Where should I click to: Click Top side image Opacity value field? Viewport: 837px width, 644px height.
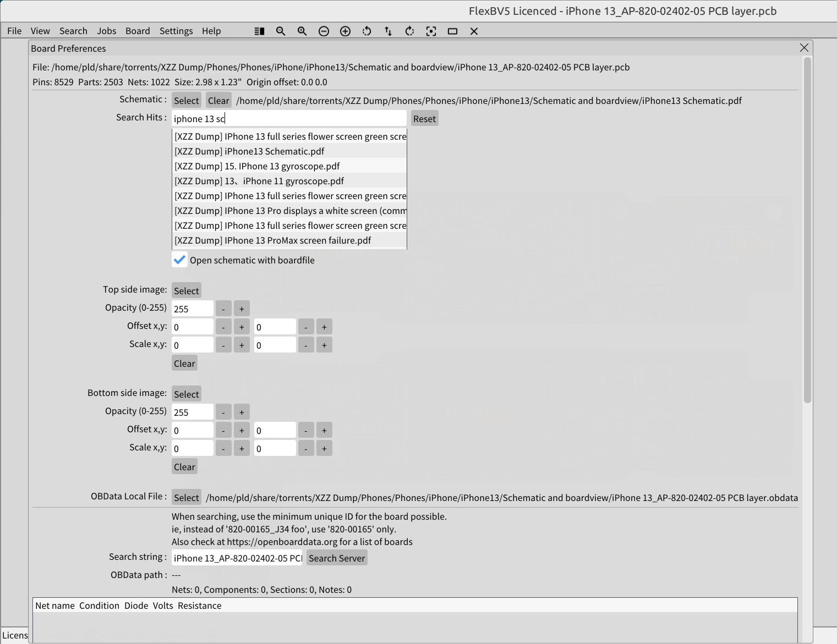click(x=193, y=309)
